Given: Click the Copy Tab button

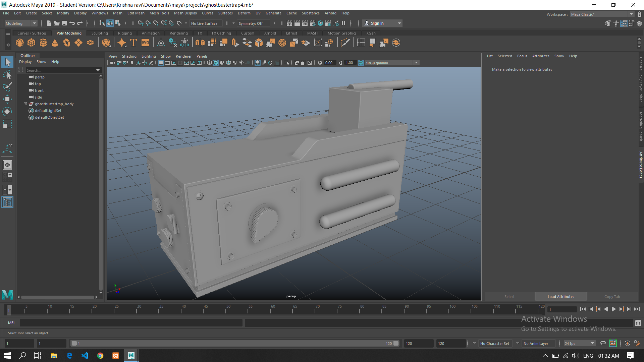Looking at the screenshot, I should [612, 297].
